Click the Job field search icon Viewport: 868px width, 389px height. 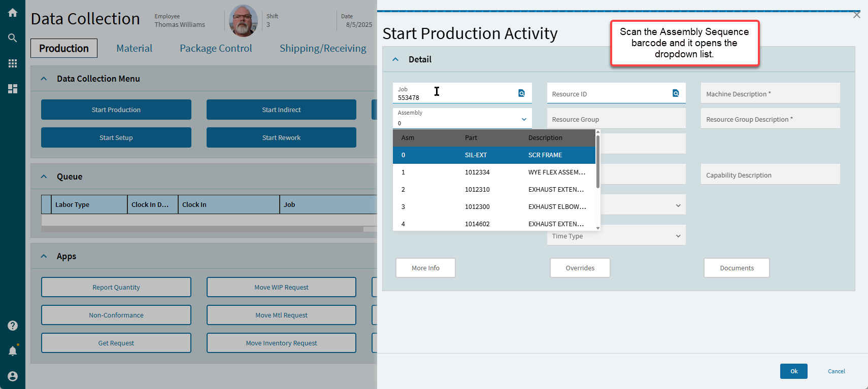point(521,93)
